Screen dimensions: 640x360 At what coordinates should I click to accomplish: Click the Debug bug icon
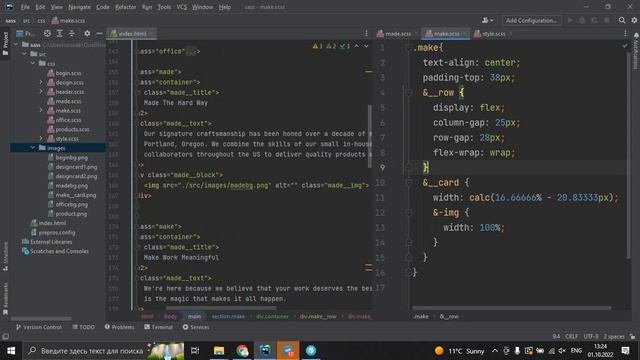click(582, 20)
